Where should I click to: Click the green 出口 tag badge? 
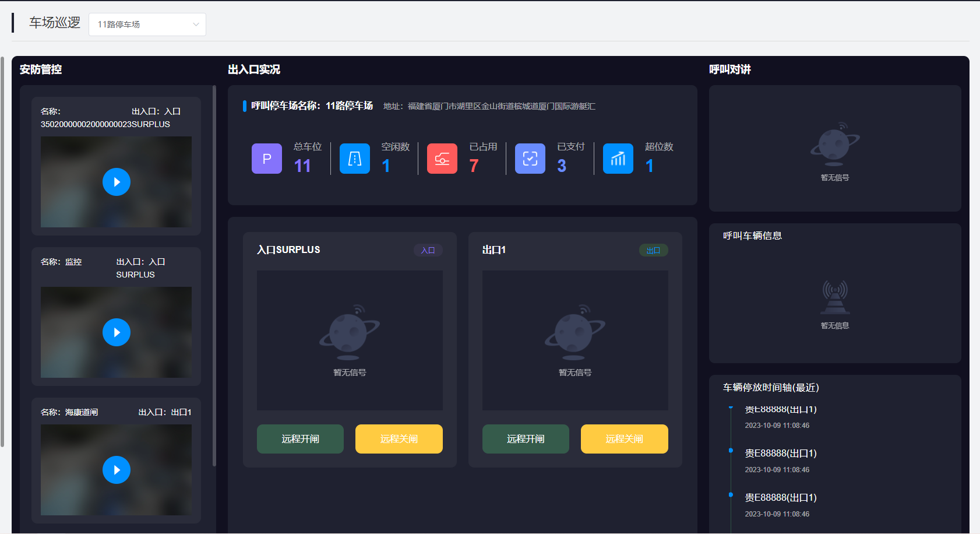click(x=654, y=250)
